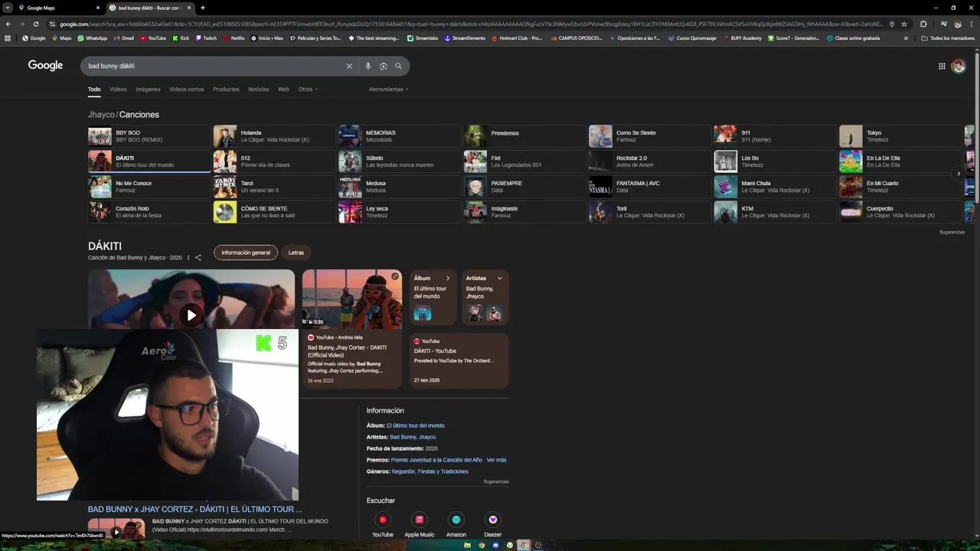
Task: Select the Información general chip
Action: [x=246, y=253]
